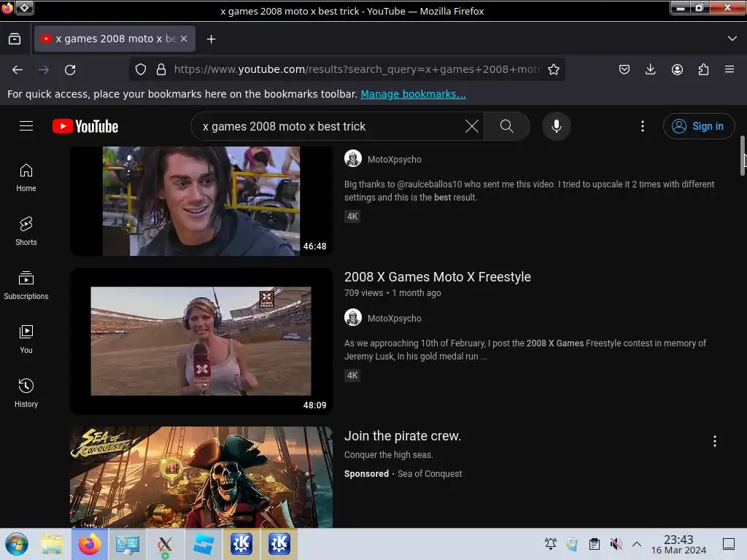
Task: Open History in the sidebar
Action: [26, 393]
